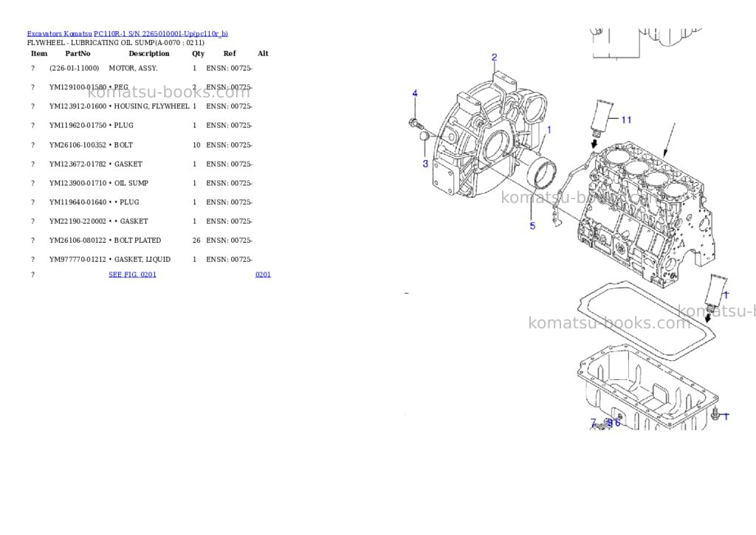The width and height of the screenshot is (756, 535).
Task: Select the Item column header
Action: click(x=39, y=53)
